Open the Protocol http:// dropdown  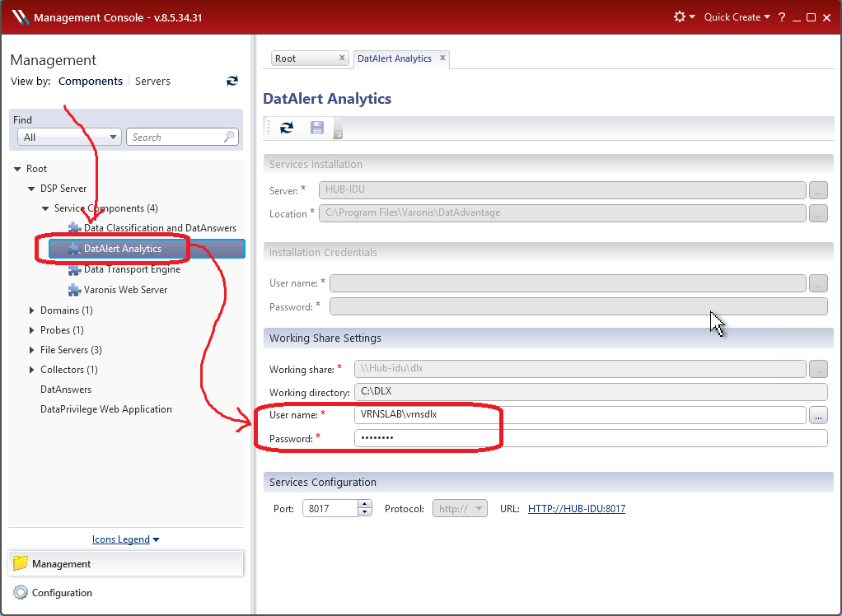461,508
